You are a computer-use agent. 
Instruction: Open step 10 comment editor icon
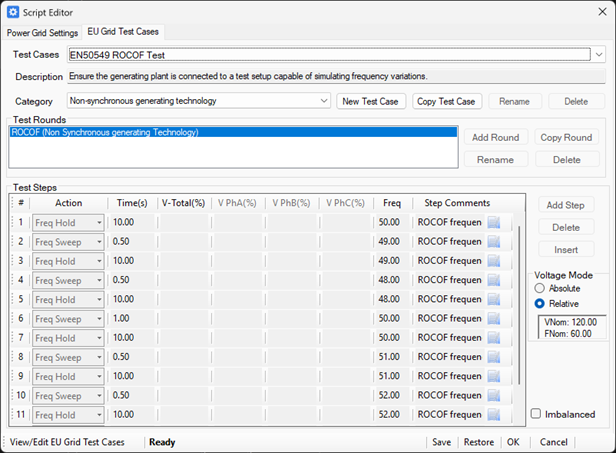click(x=493, y=395)
